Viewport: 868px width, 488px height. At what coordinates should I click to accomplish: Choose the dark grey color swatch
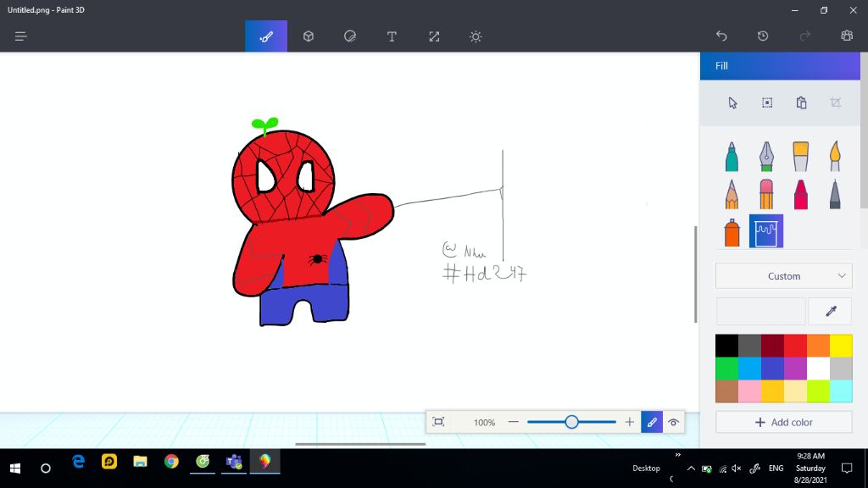(x=749, y=346)
